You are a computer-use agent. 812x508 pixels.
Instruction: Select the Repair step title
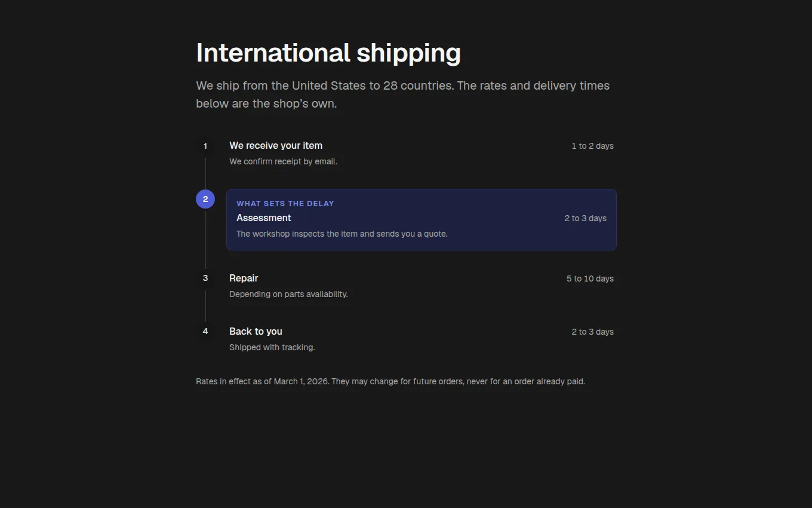[x=244, y=279]
